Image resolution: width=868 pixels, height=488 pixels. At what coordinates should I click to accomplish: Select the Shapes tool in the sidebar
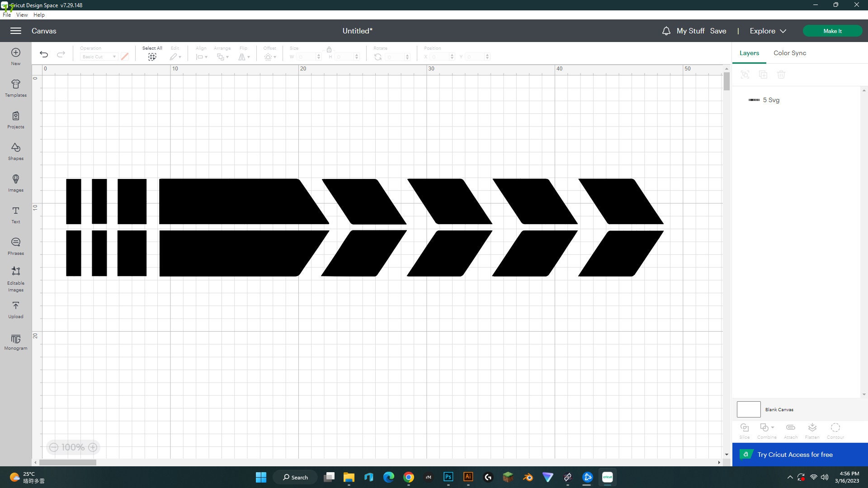[x=15, y=151]
